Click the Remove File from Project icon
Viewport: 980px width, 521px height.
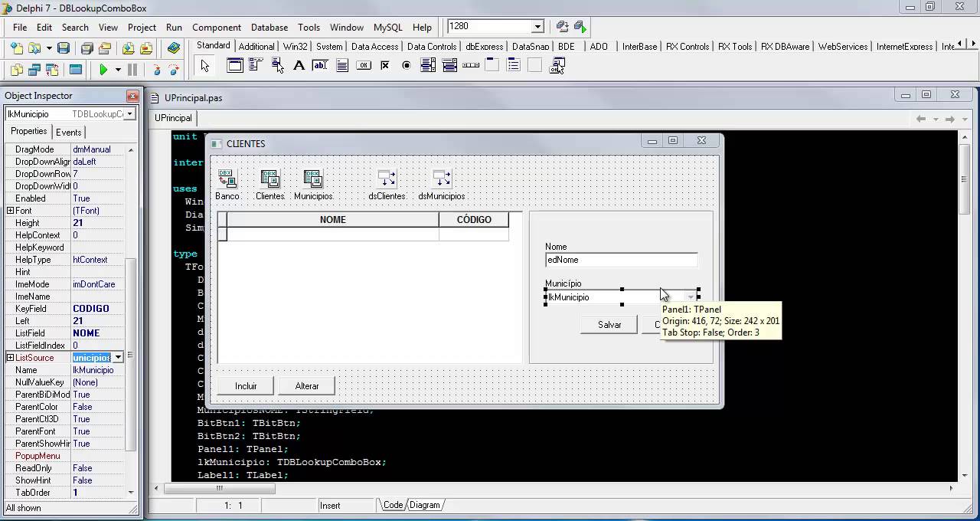click(145, 48)
